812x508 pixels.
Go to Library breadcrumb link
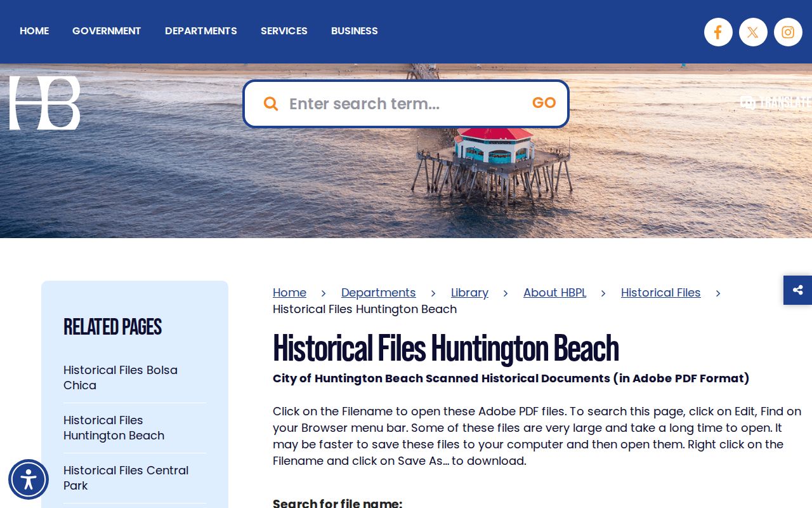[x=469, y=293]
